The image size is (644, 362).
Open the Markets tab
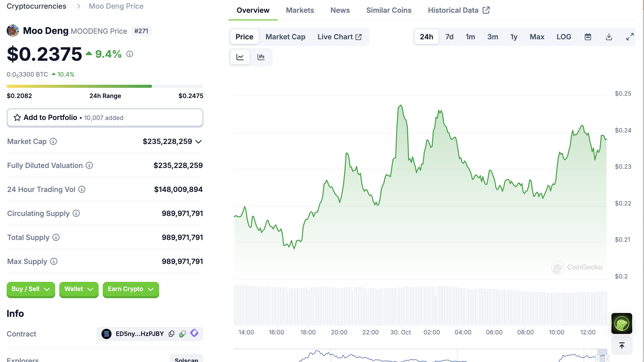[x=300, y=10]
